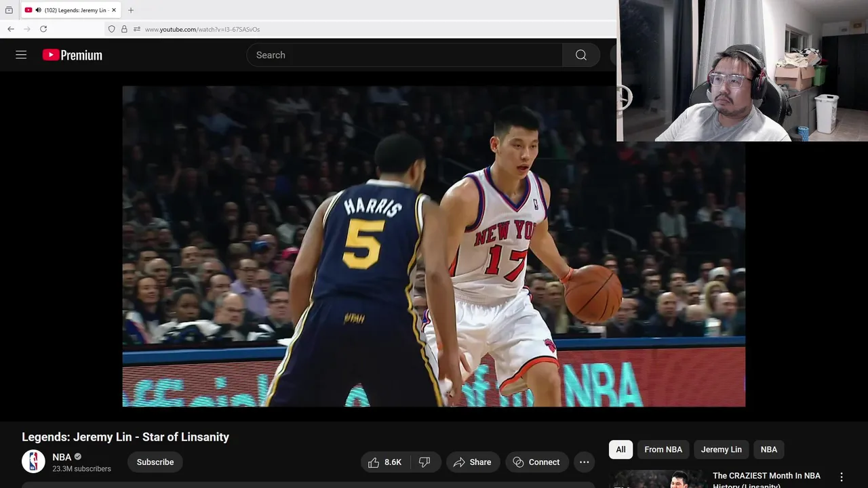Open the YouTube hamburger guide menu
Screen dimensions: 868x488
(x=21, y=55)
